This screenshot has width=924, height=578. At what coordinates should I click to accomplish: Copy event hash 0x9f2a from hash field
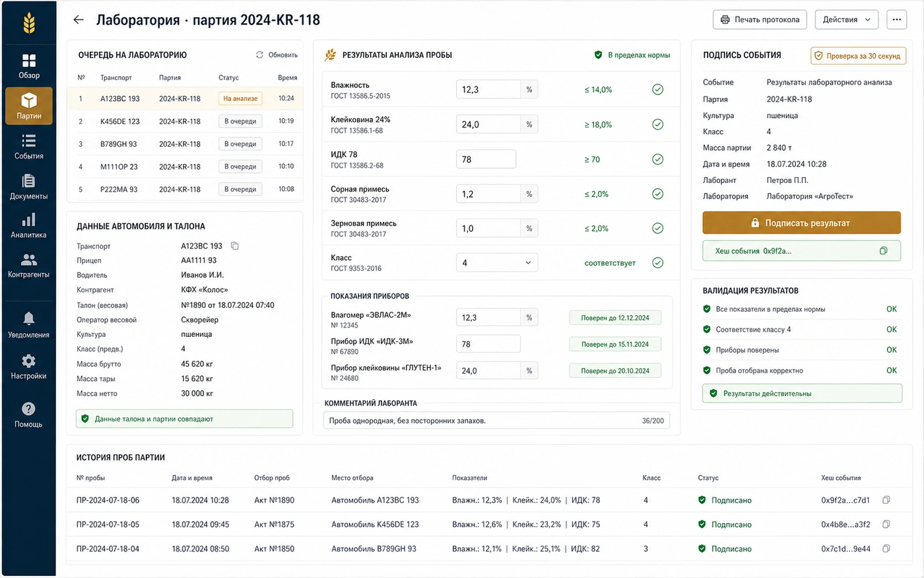tap(883, 251)
